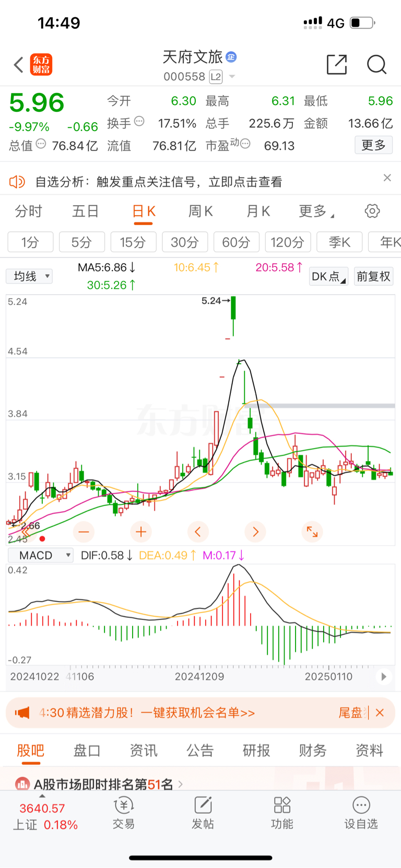This screenshot has height=868, width=401.
Task: Click the 更多 quote details button
Action: coord(373,145)
